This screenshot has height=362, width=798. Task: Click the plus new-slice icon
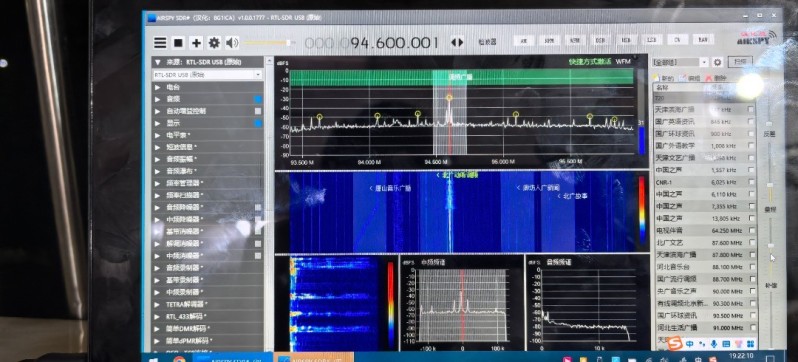pos(196,43)
